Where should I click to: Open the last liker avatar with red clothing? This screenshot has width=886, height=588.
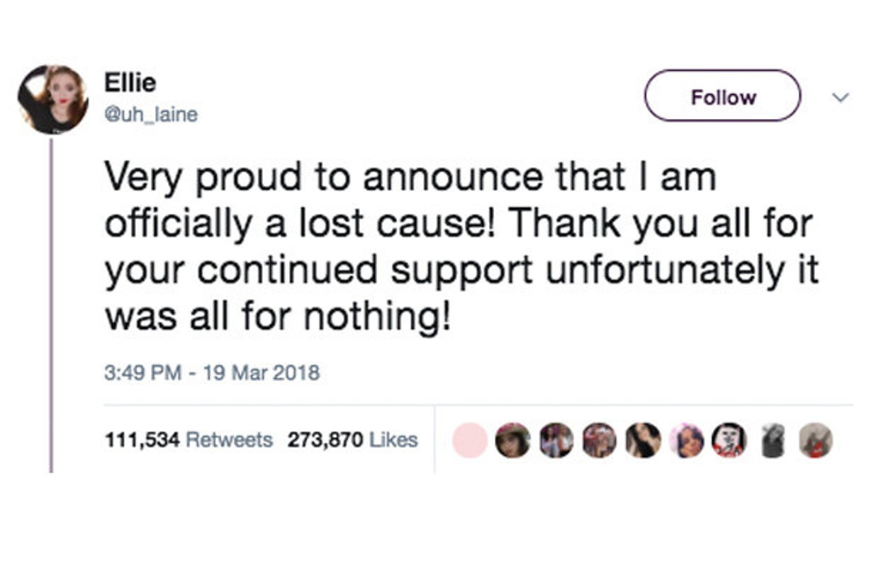[815, 440]
